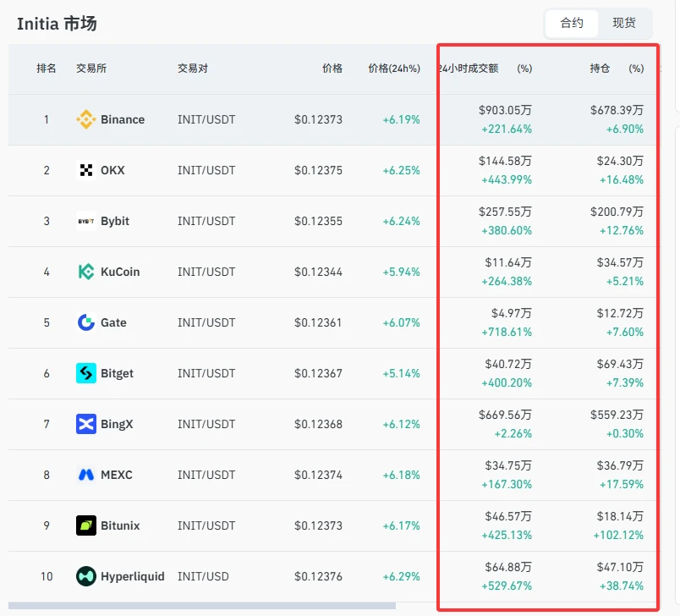Click the +102.12% open interest change for Bitunix

[618, 535]
